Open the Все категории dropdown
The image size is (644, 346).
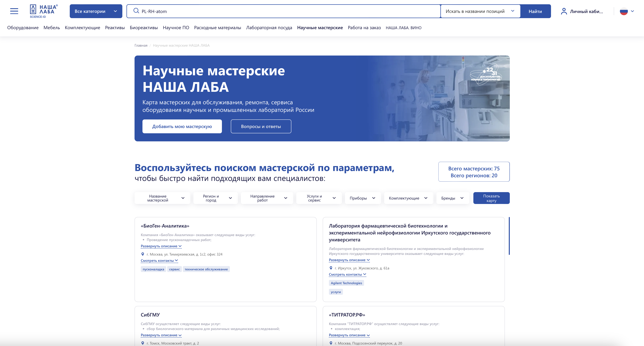pos(96,11)
